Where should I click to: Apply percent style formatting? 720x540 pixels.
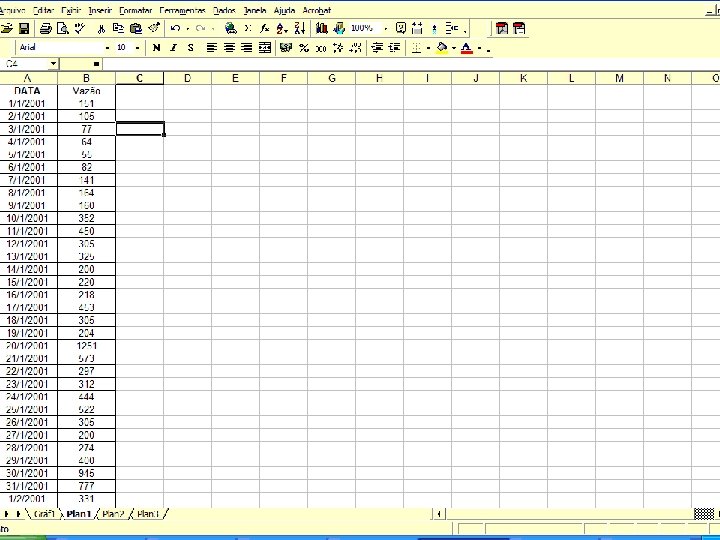pyautogui.click(x=304, y=48)
